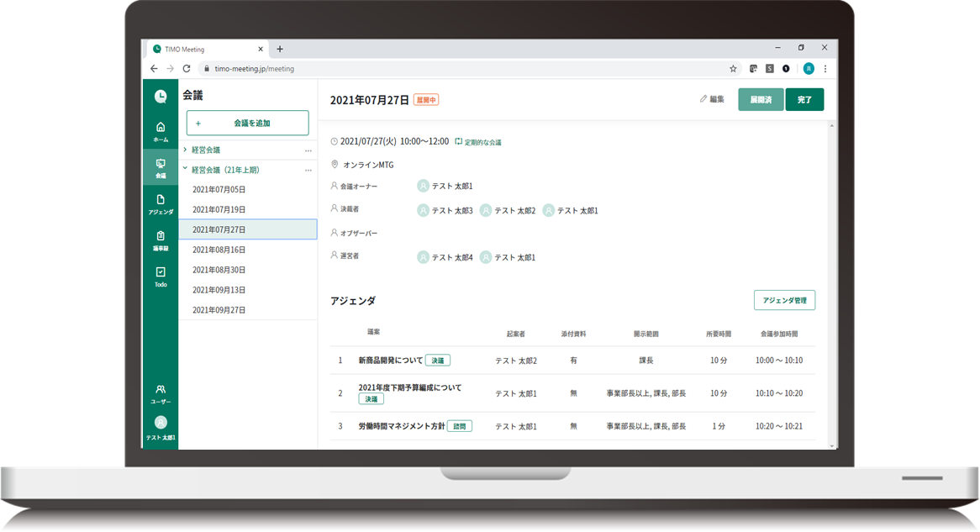Click テスト太郎2 in the 決裁者 row
The width and height of the screenshot is (980, 532).
tap(514, 211)
